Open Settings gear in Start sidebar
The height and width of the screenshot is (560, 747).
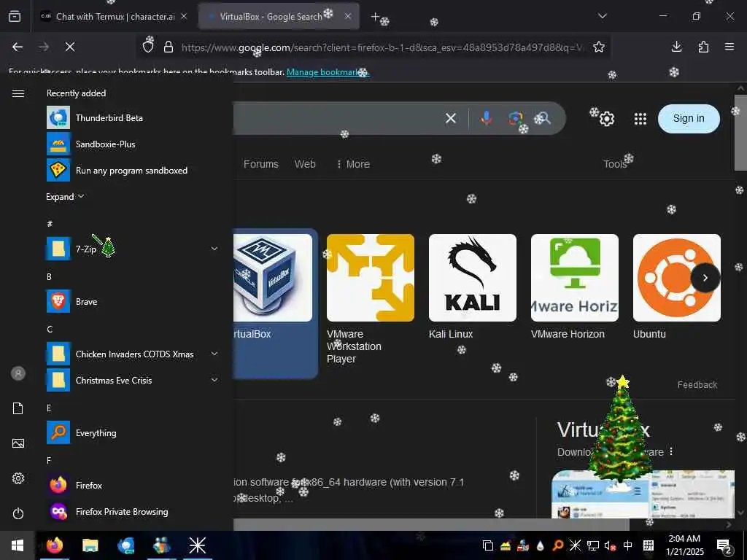(18, 478)
